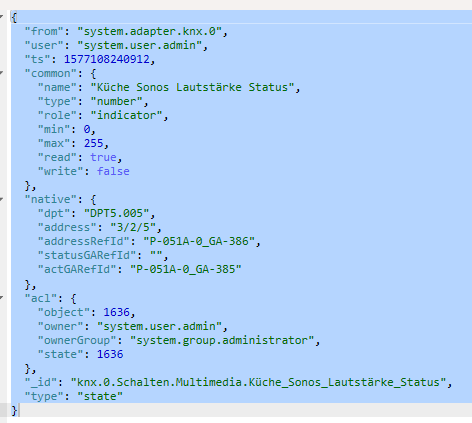The image size is (472, 423).
Task: Click the ownerGroup value system.group.administrator
Action: 222,340
